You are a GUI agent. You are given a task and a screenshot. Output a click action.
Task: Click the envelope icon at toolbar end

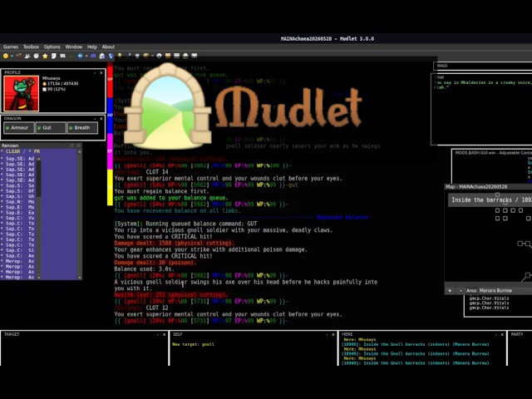(x=195, y=56)
